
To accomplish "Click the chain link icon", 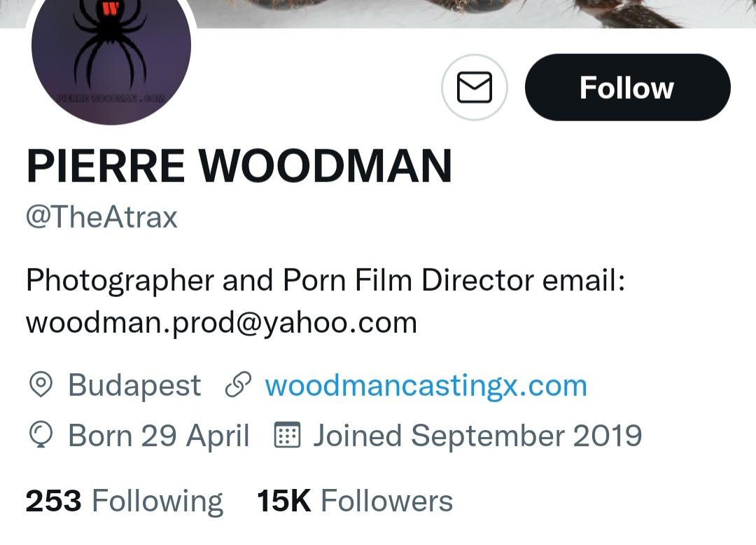I will tap(238, 385).
